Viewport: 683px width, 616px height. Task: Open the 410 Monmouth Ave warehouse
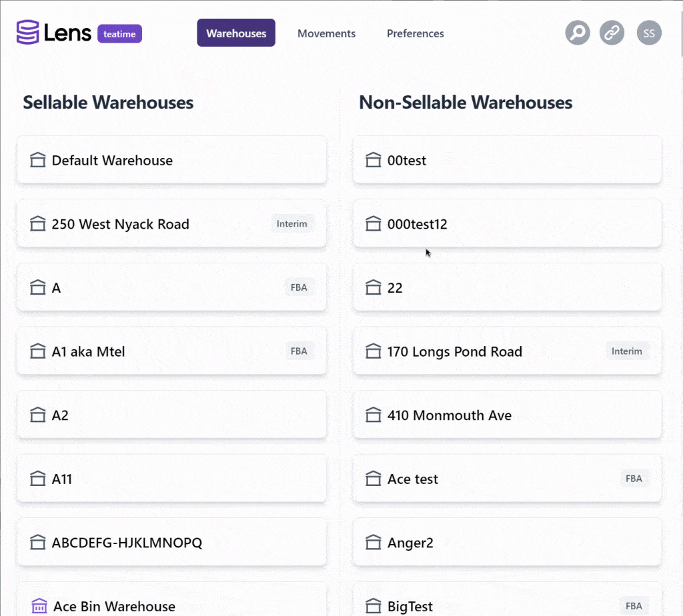coord(507,415)
